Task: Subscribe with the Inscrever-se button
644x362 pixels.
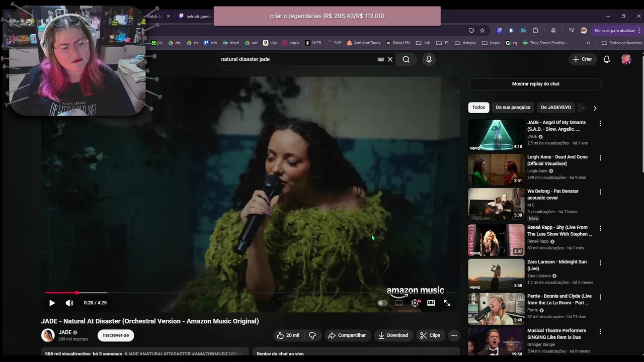Action: (x=116, y=335)
